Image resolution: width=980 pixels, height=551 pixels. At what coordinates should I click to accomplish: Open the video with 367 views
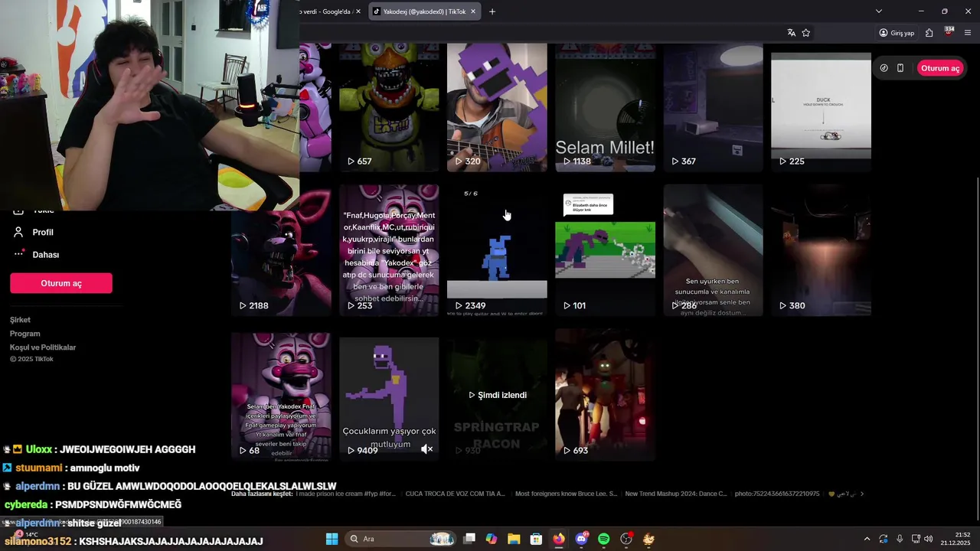pyautogui.click(x=713, y=107)
